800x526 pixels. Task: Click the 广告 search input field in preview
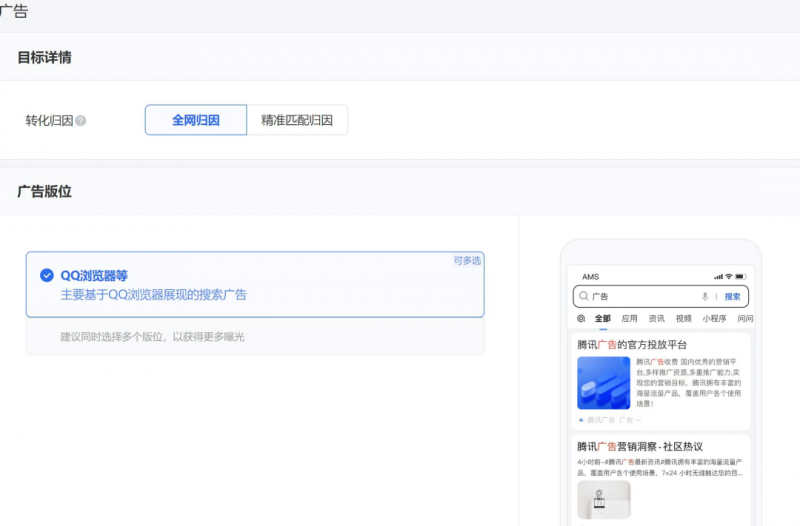pos(640,297)
